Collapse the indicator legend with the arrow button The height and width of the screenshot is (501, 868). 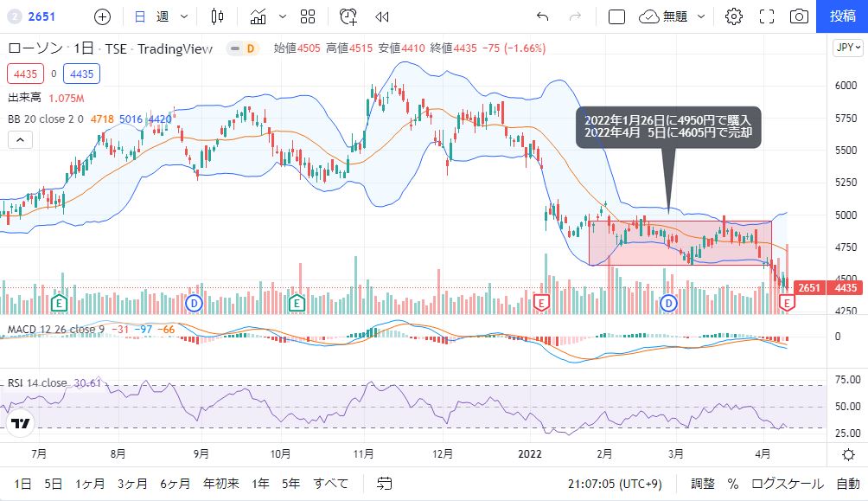tap(20, 139)
